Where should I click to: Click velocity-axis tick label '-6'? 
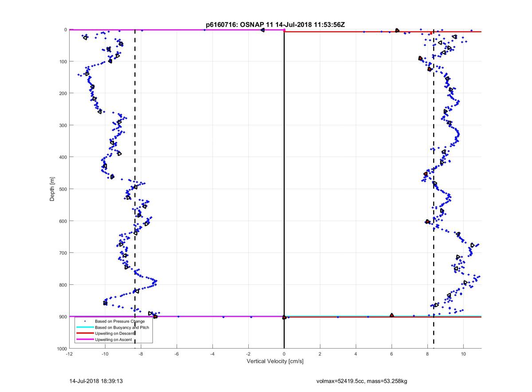pyautogui.click(x=177, y=354)
